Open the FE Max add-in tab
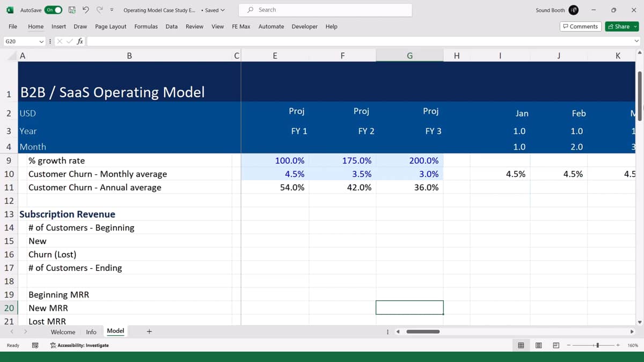Viewport: 644px width, 362px height. pyautogui.click(x=241, y=26)
